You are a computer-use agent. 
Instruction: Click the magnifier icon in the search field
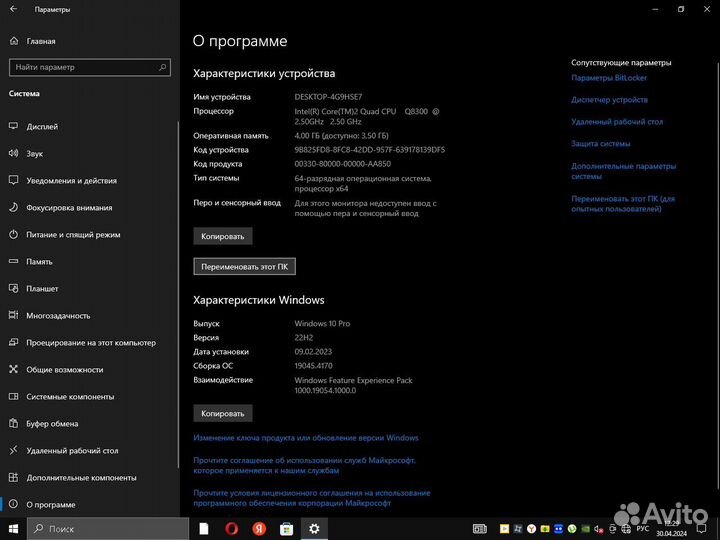162,67
